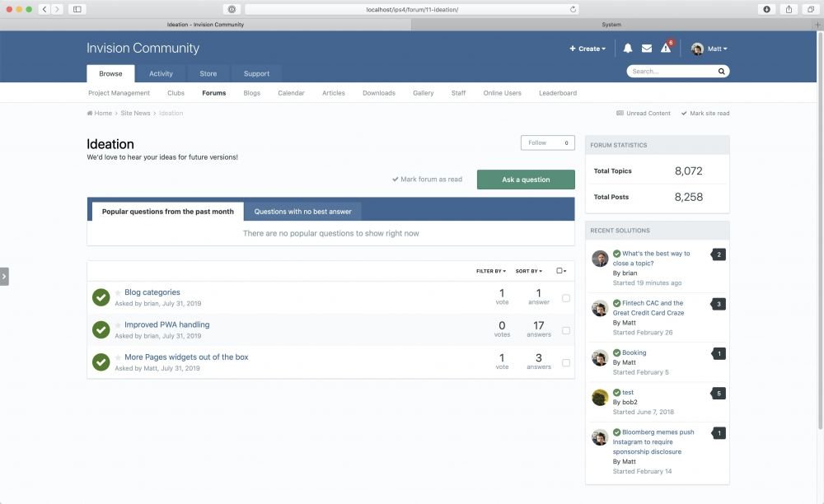Screen dimensions: 824x504
Task: Show all tabs icon in Safari
Action: [x=811, y=9]
